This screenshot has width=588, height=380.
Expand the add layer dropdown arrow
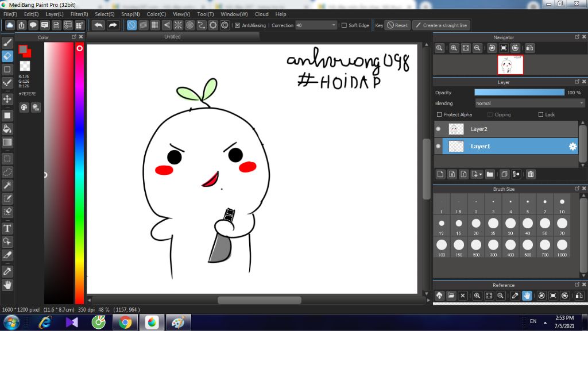(481, 175)
